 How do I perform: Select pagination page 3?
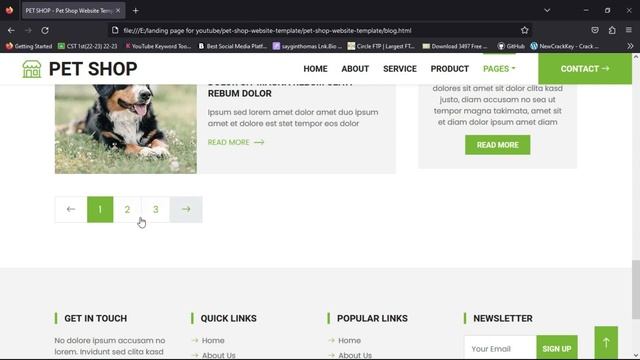[x=156, y=209]
